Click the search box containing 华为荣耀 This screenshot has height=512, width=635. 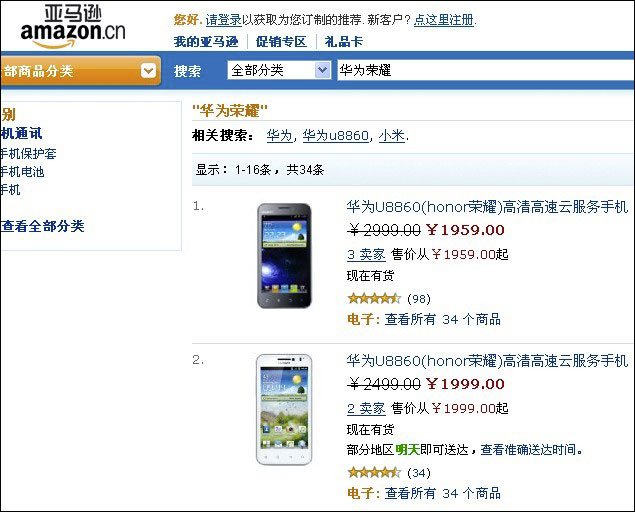point(486,70)
